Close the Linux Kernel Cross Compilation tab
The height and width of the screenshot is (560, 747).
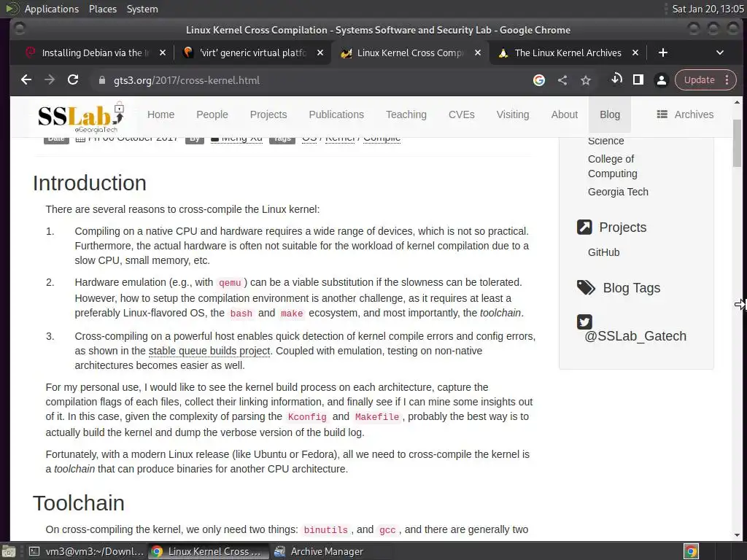pos(478,52)
